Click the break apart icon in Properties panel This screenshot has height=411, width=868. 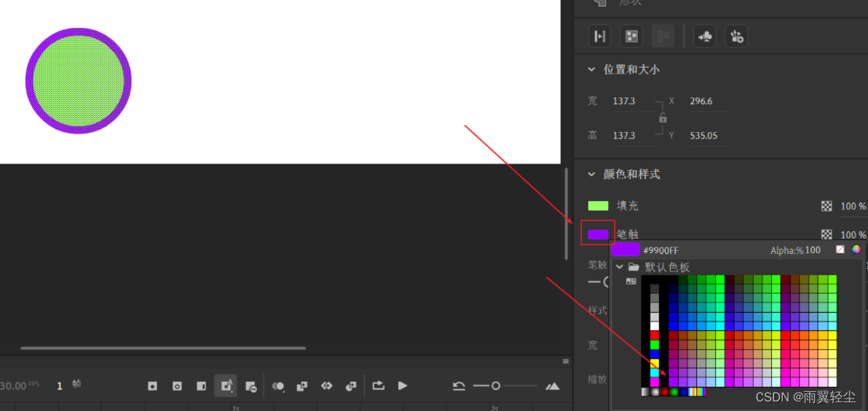pyautogui.click(x=632, y=37)
